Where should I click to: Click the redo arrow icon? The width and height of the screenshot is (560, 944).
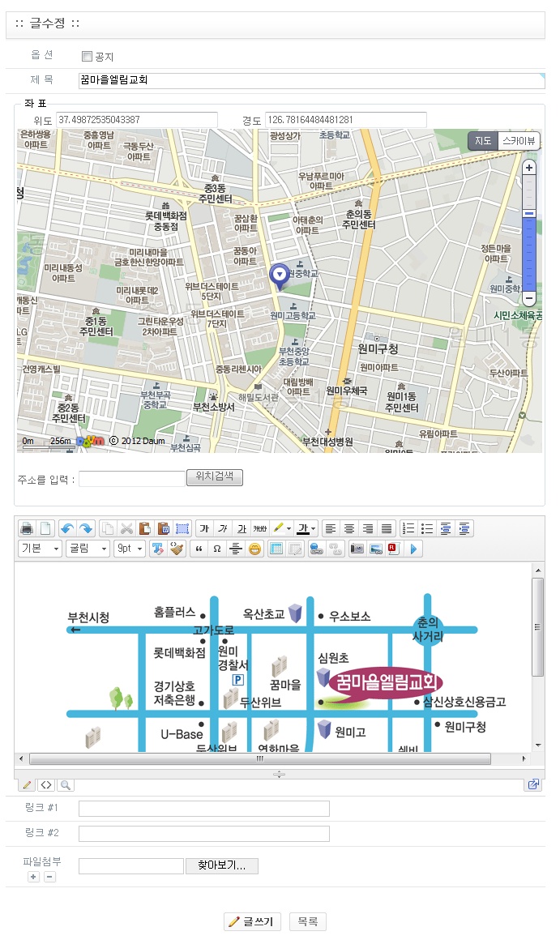pyautogui.click(x=86, y=528)
